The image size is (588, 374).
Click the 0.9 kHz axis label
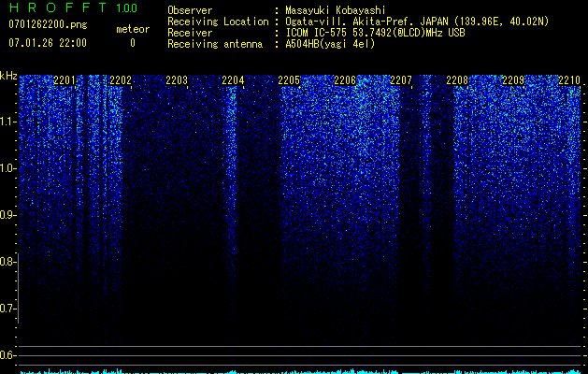tap(7, 215)
